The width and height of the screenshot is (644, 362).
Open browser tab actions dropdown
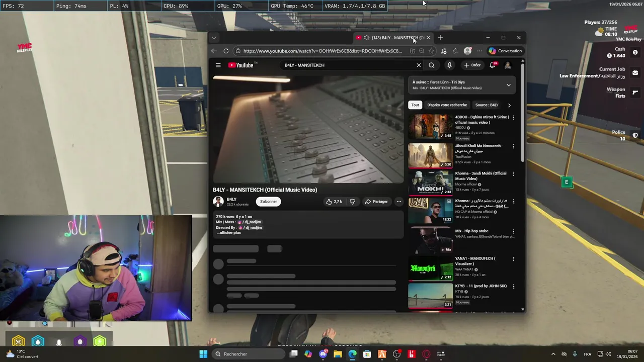pos(214,38)
